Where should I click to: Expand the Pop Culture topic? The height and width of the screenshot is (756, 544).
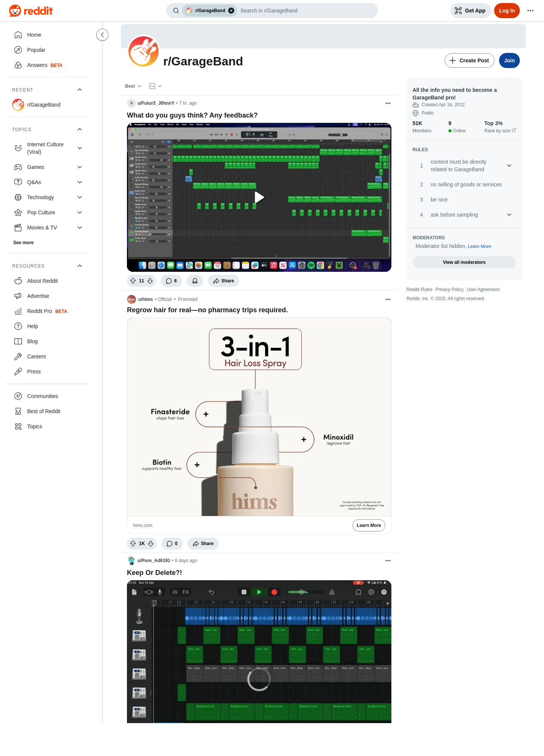pyautogui.click(x=48, y=212)
